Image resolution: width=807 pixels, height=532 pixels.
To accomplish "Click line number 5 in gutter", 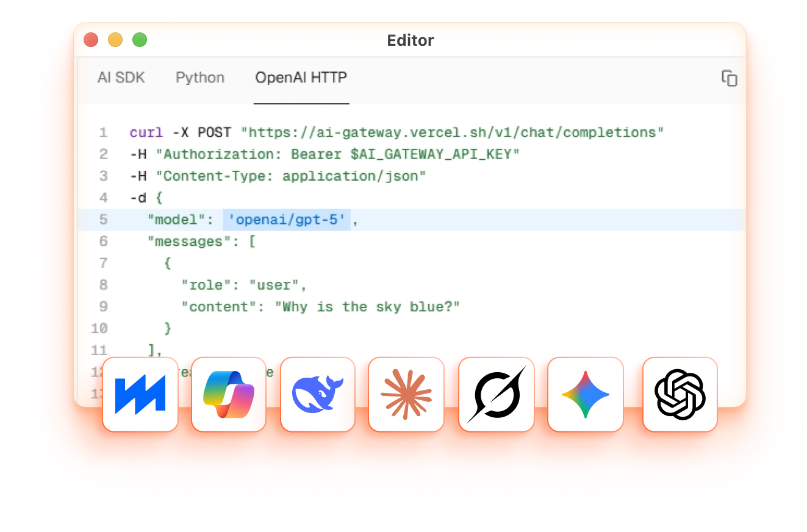I will 102,220.
